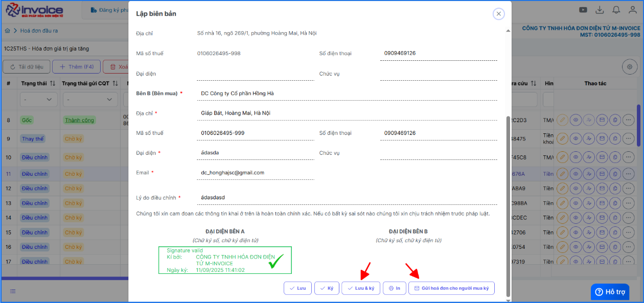View invoice in row 8 via eye icon
The width and height of the screenshot is (644, 303).
click(x=576, y=120)
